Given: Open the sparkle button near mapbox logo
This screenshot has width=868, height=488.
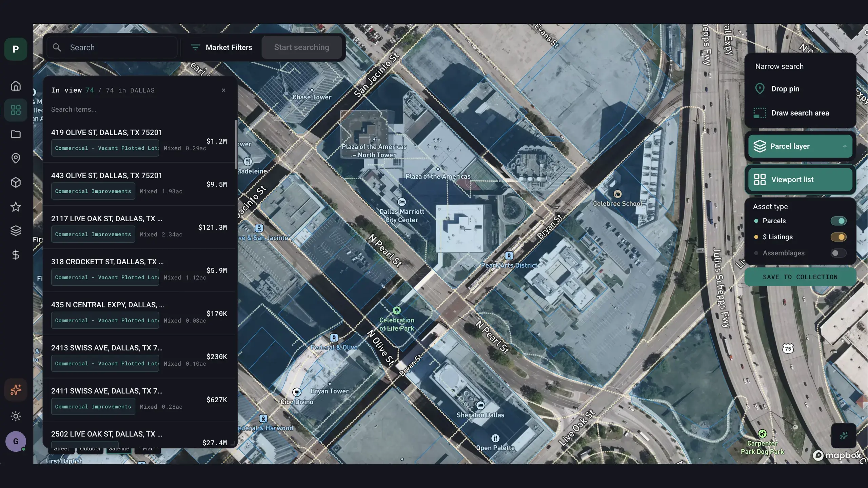Looking at the screenshot, I should coord(844,436).
